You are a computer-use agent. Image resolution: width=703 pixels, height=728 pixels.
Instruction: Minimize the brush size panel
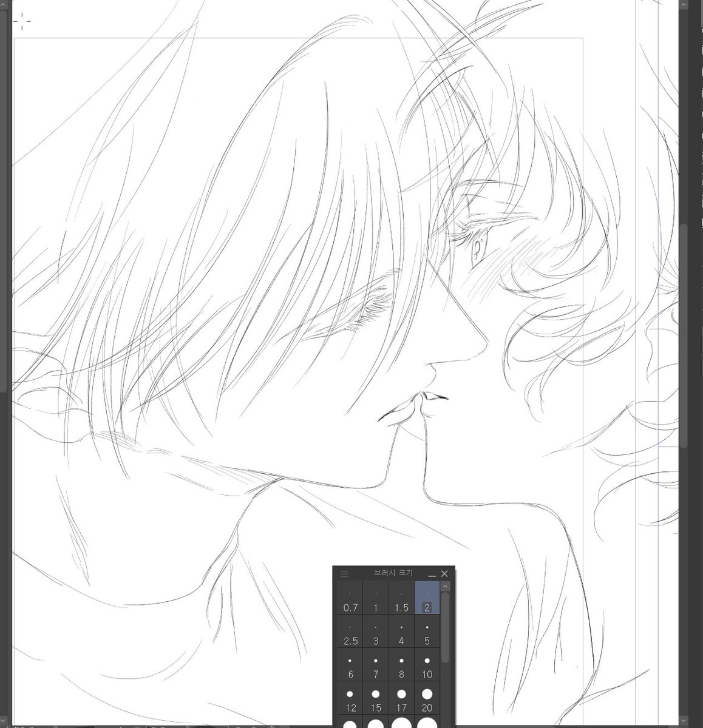click(432, 574)
